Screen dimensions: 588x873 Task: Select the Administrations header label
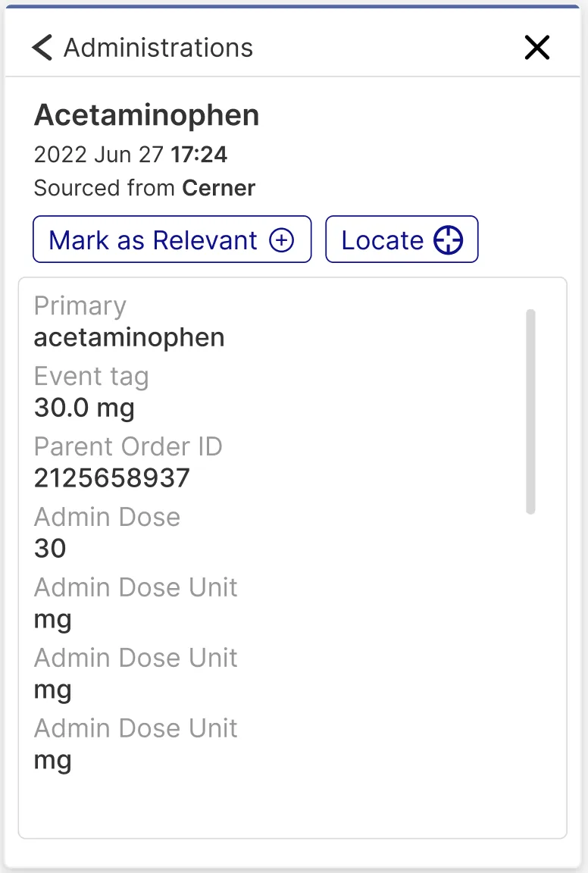tap(158, 48)
